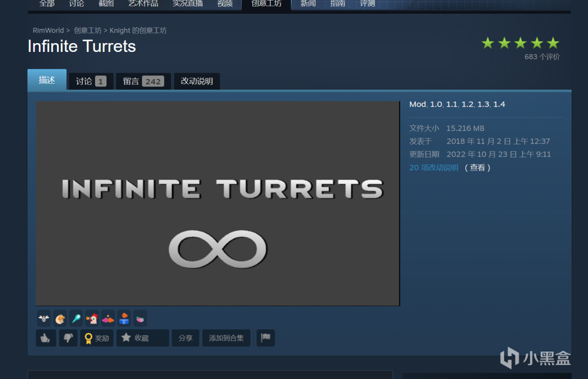Click 添加到合集 add to collection
Image resolution: width=588 pixels, height=379 pixels.
point(226,338)
